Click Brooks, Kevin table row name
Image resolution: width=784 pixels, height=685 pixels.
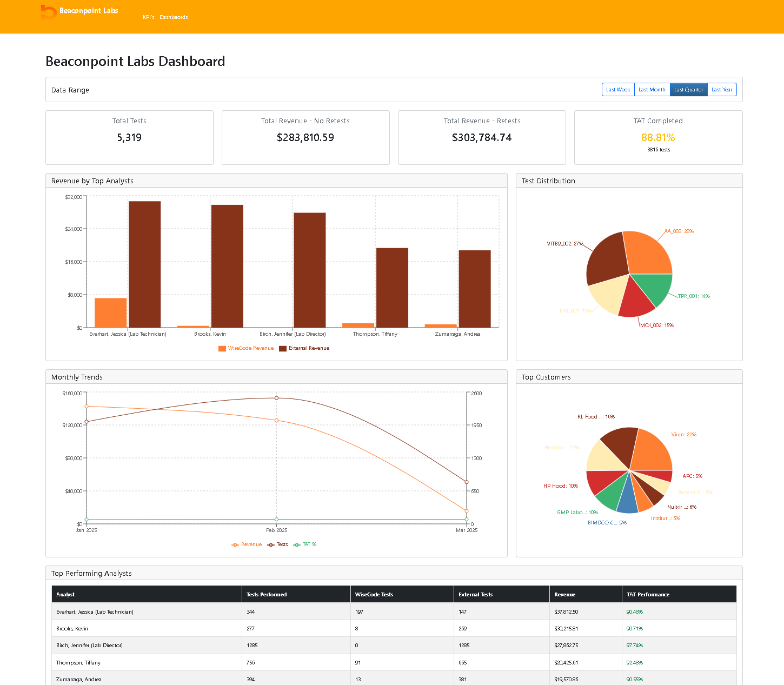72,629
